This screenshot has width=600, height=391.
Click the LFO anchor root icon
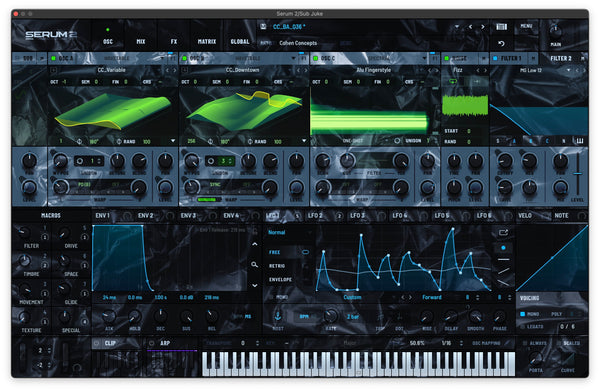(278, 316)
